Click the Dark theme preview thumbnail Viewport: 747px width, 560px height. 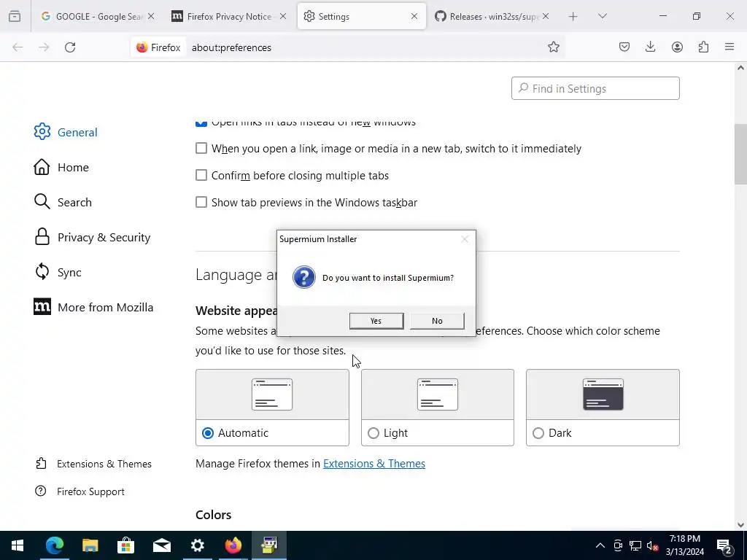(603, 394)
